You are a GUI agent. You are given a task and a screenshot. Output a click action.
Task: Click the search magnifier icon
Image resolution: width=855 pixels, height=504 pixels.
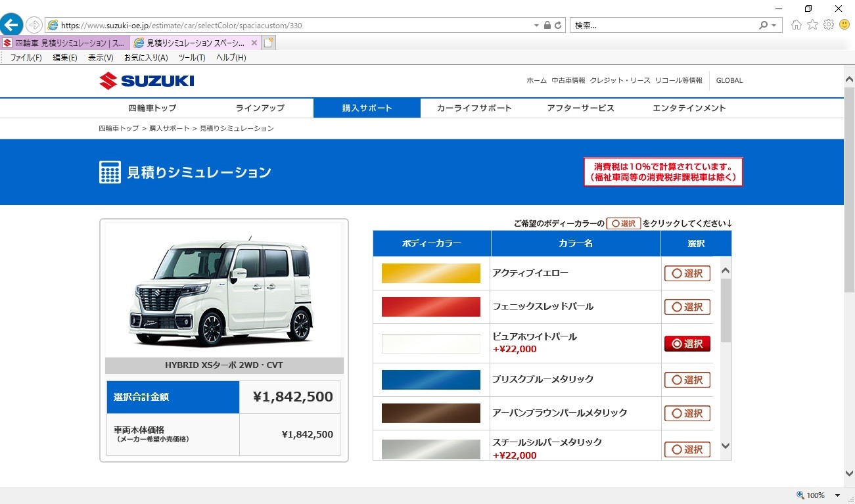(x=763, y=26)
